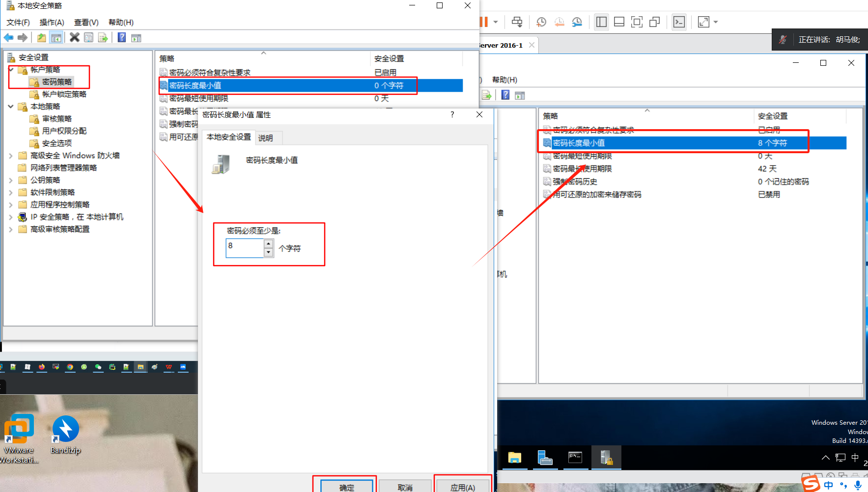Click the Chrome icon in the taskbar
868x492 pixels.
point(70,367)
